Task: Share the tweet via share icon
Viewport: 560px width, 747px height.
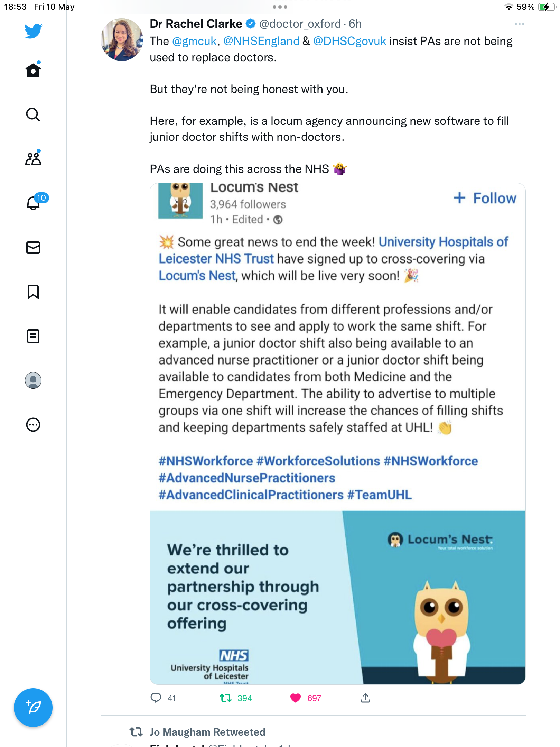Action: [x=365, y=698]
